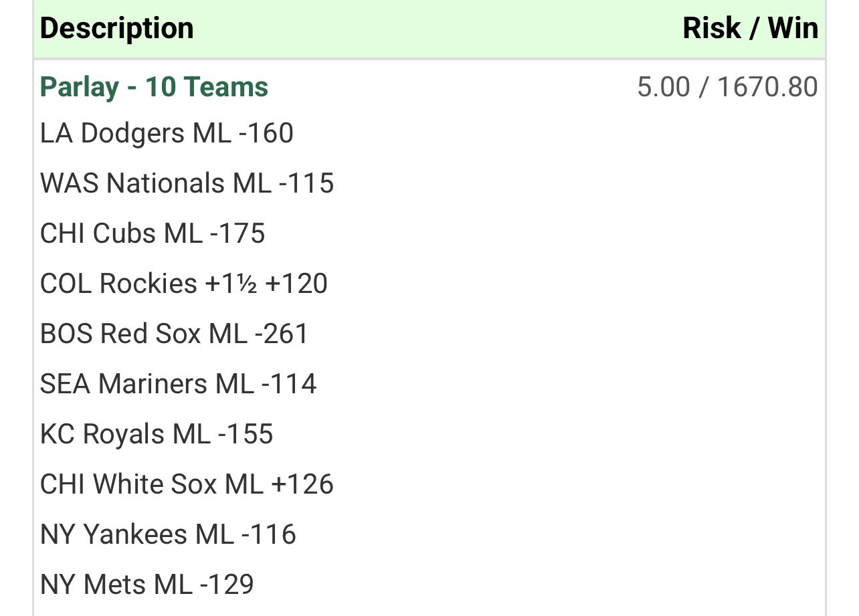Click the Description column header
859x616 pixels.
click(117, 29)
